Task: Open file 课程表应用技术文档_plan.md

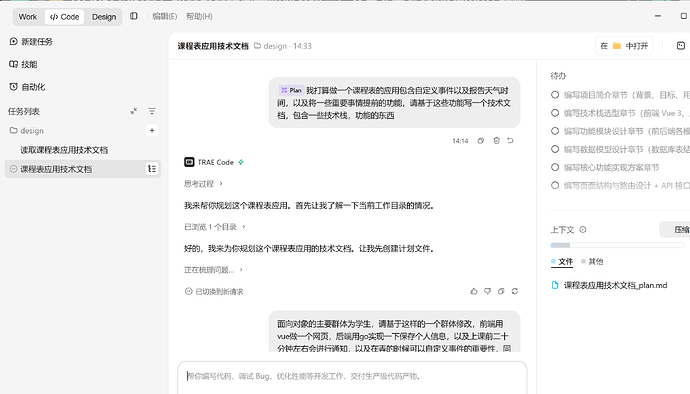Action: tap(609, 285)
